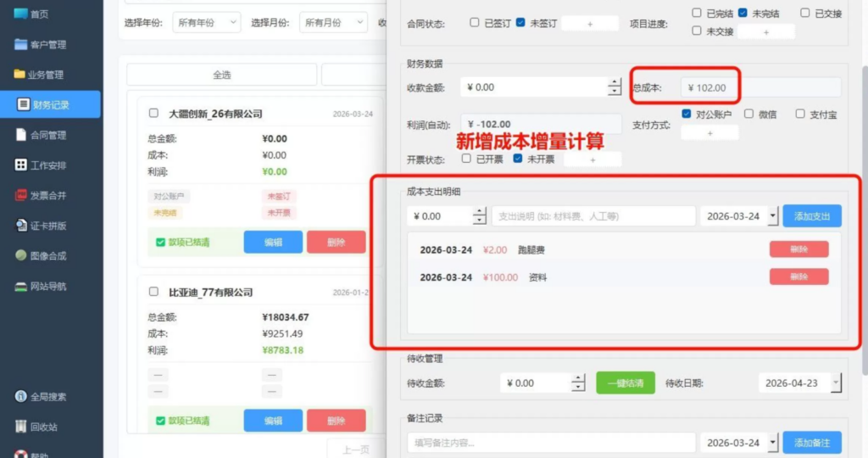Tick the 已签订 contract status checkbox
This screenshot has height=458, width=868.
tap(475, 22)
